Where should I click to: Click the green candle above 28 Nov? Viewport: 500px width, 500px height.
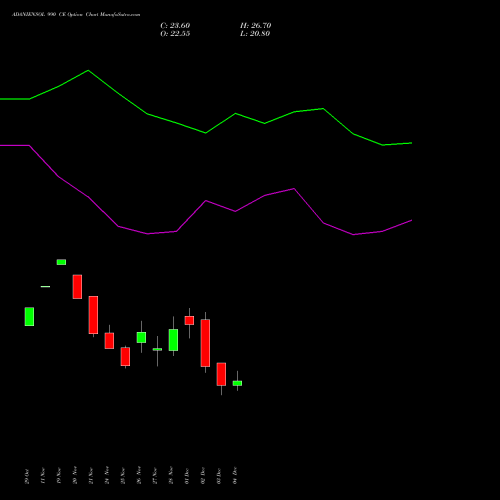173,340
